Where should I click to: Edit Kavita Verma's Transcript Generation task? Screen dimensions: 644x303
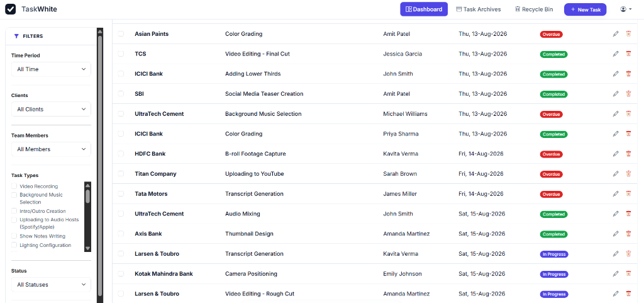click(615, 254)
